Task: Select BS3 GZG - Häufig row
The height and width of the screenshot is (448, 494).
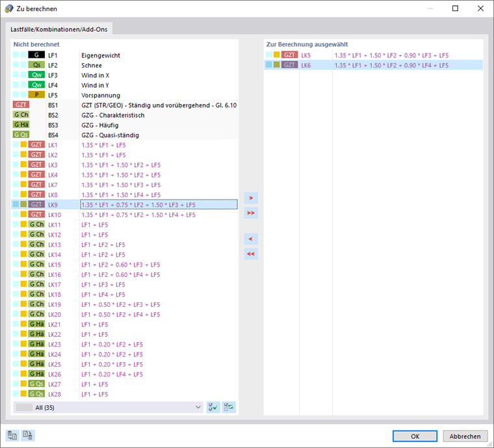Action: click(125, 125)
